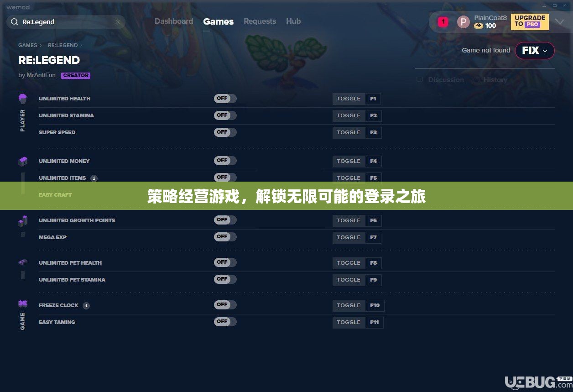Enable Easy Taming switch
Screen dimensions: 573x392
point(225,322)
